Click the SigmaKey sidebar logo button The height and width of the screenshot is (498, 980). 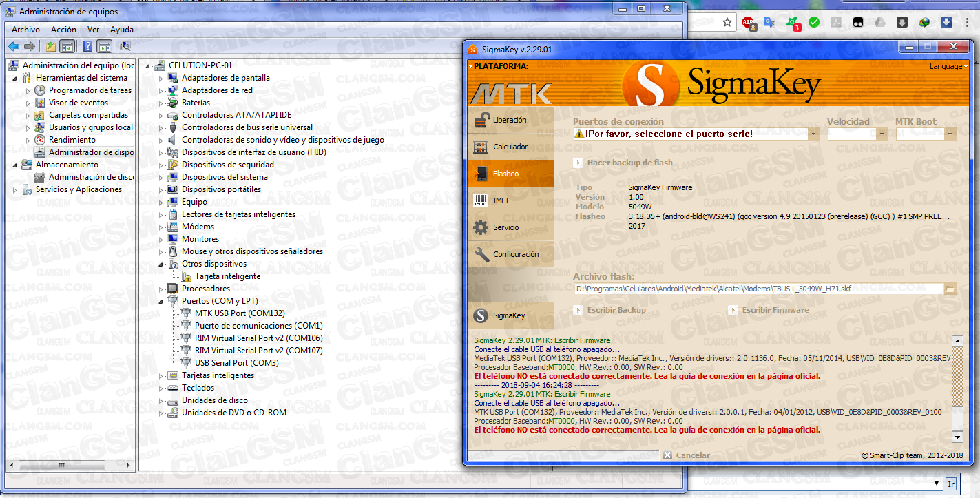pyautogui.click(x=510, y=315)
